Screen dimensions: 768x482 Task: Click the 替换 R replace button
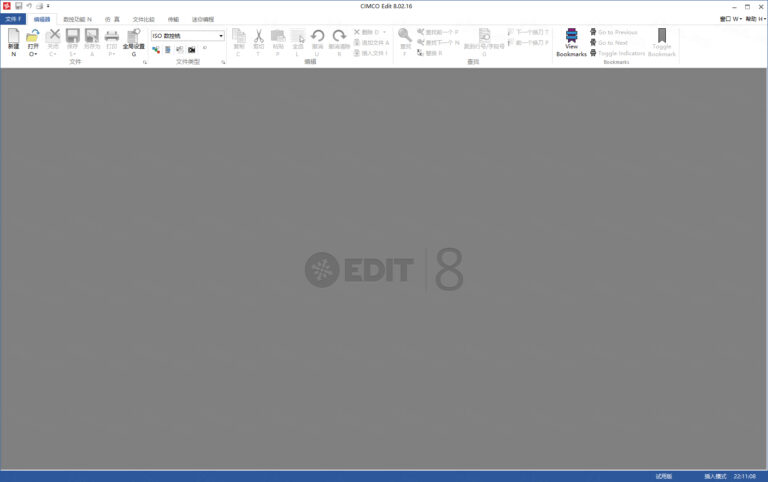[x=430, y=53]
